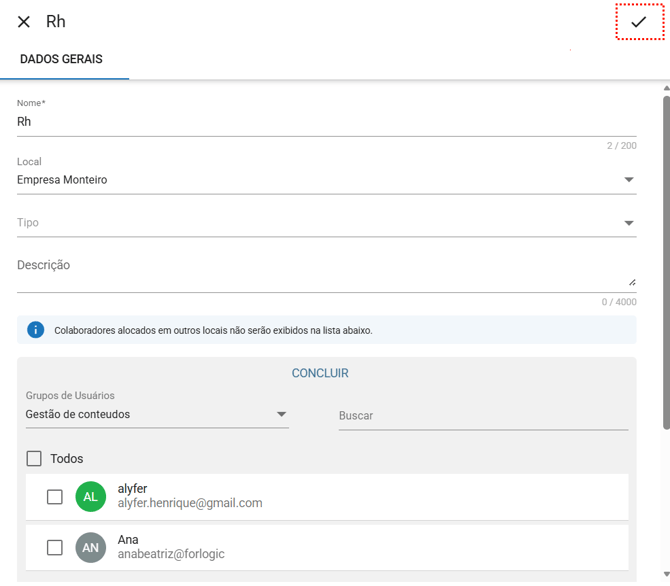Expand the Tipo dropdown
Screen dimensions: 670x586
pyautogui.click(x=629, y=223)
